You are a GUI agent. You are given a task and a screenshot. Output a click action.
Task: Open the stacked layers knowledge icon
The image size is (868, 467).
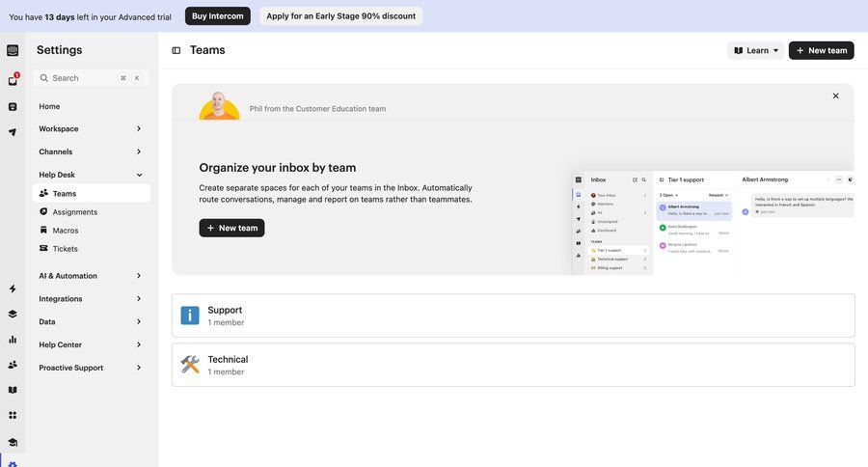pyautogui.click(x=13, y=315)
